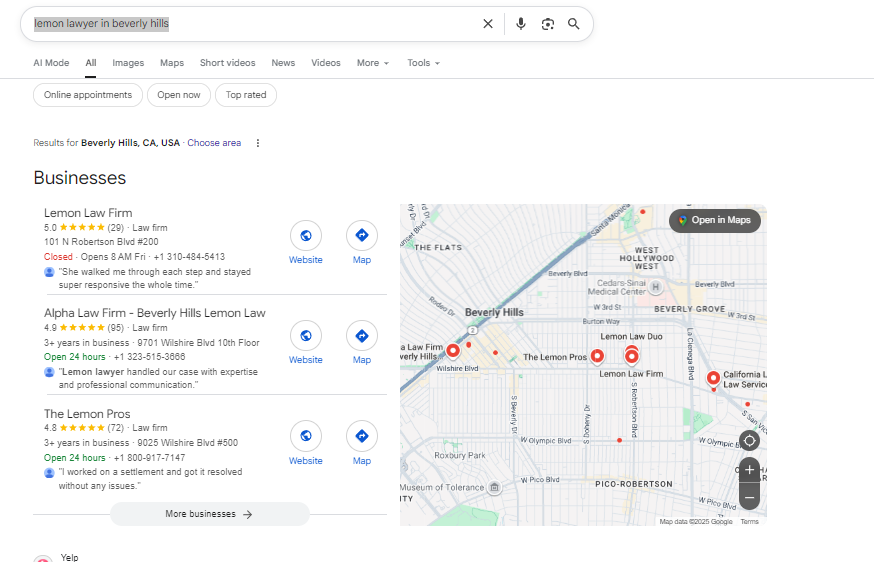This screenshot has width=874, height=562.
Task: Zoom out on the map
Action: [x=750, y=496]
